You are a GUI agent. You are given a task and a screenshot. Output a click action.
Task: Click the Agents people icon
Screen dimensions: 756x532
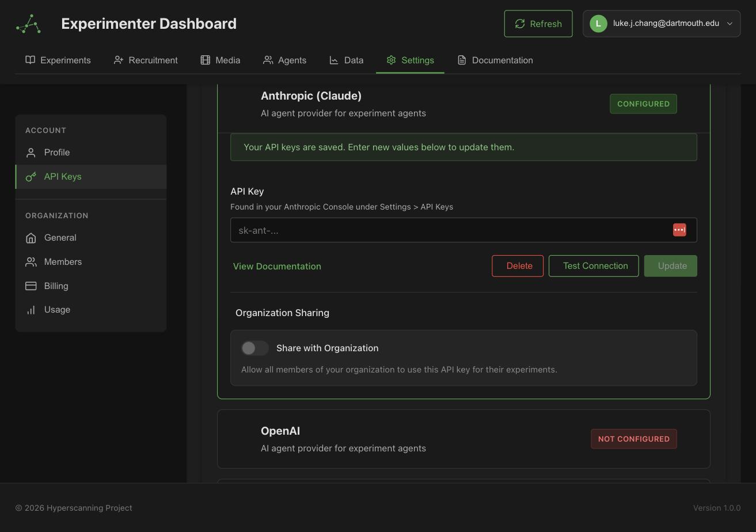(268, 60)
